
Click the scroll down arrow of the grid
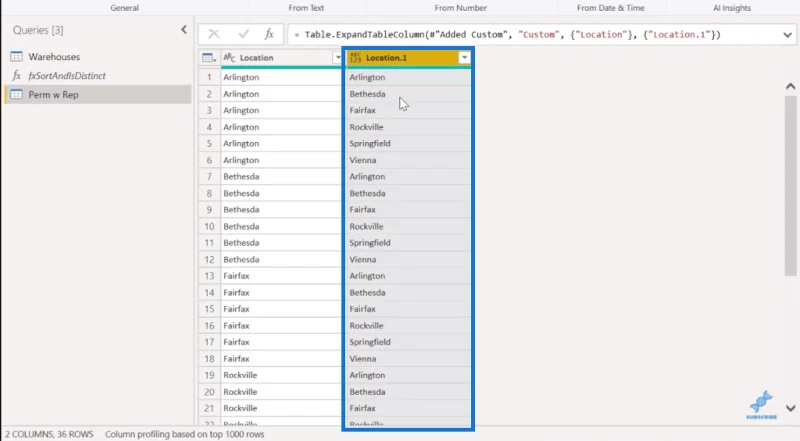point(790,408)
